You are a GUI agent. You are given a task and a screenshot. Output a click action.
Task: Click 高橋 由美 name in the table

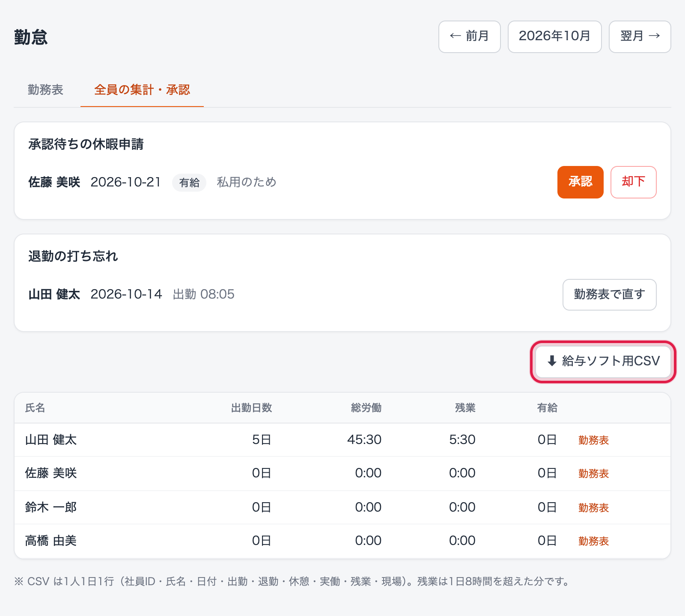(x=51, y=541)
